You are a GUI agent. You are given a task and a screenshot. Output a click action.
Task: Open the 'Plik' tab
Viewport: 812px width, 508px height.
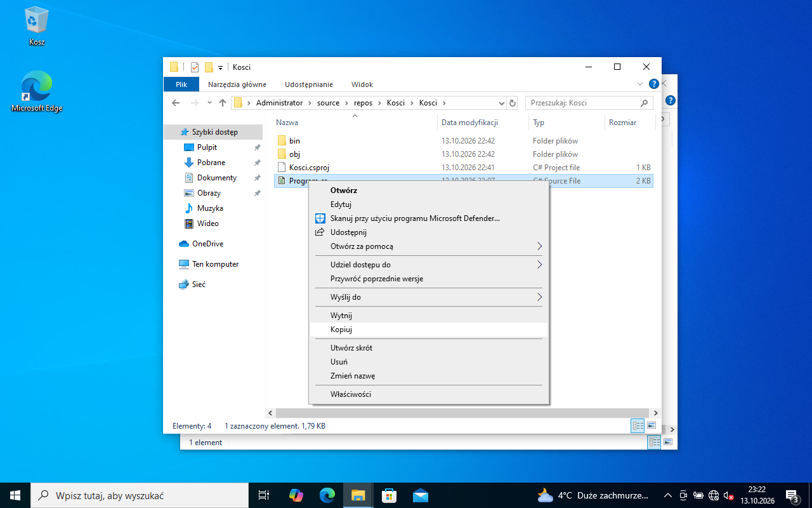(181, 84)
